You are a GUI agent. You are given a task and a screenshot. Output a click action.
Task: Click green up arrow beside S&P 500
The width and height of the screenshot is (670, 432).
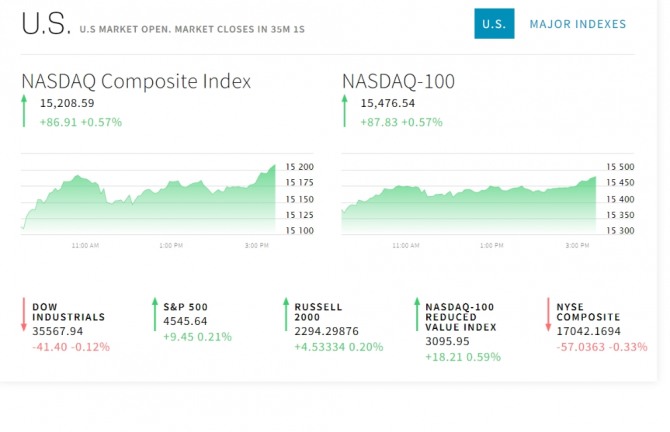coord(155,314)
